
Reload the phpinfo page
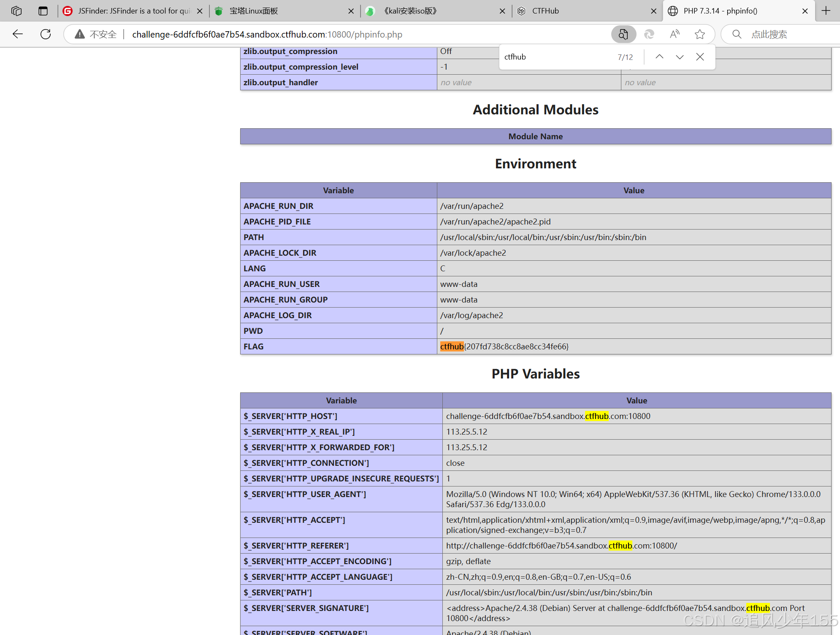tap(45, 34)
